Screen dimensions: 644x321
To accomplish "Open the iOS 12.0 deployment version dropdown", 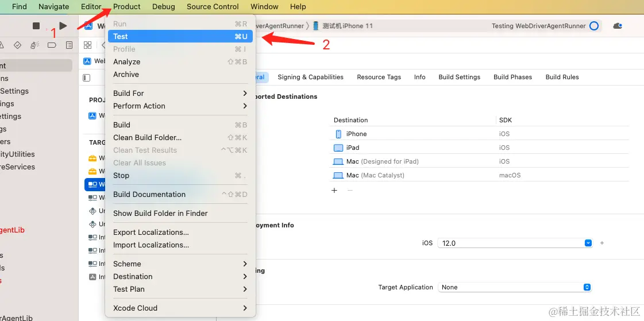I will (515, 243).
